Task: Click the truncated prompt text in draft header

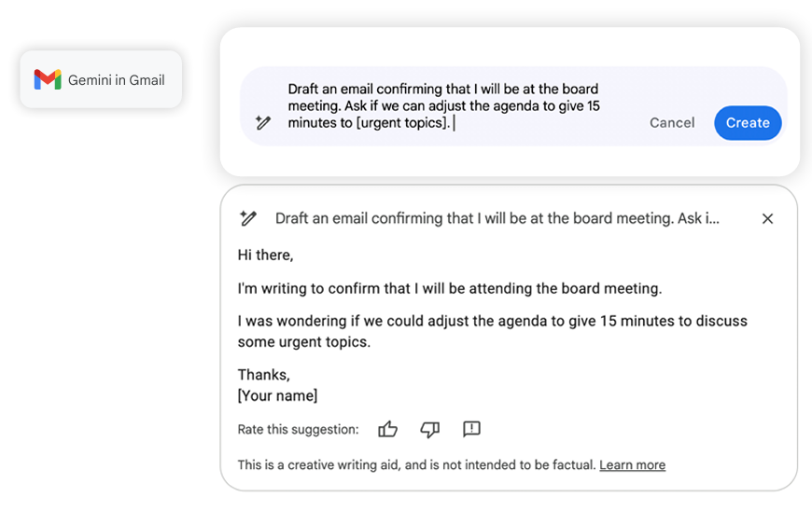Action: click(497, 218)
